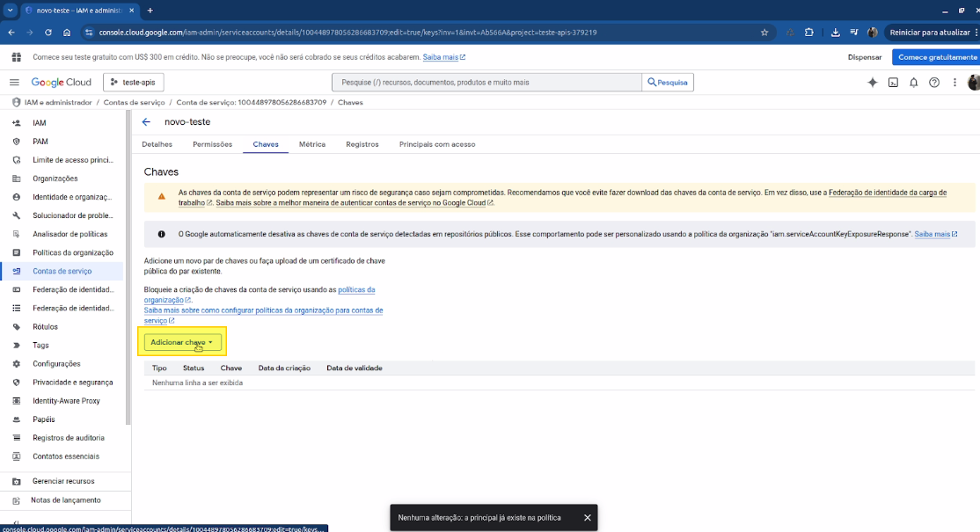
Task: Open the Limite de acesso principal item
Action: pos(73,160)
